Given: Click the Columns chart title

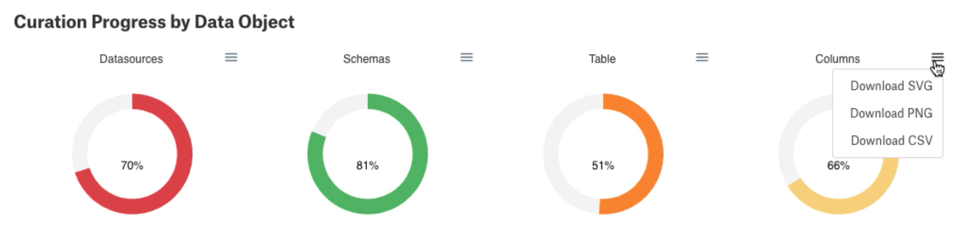Looking at the screenshot, I should (x=838, y=59).
